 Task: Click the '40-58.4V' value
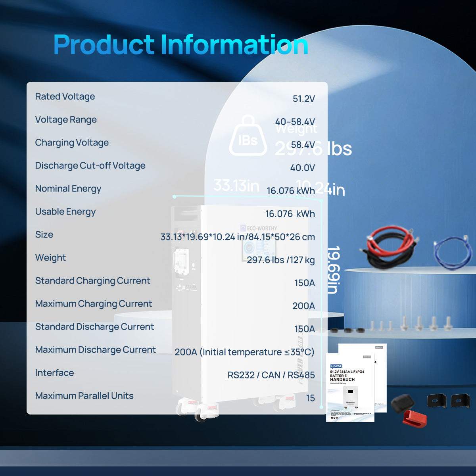coord(295,122)
